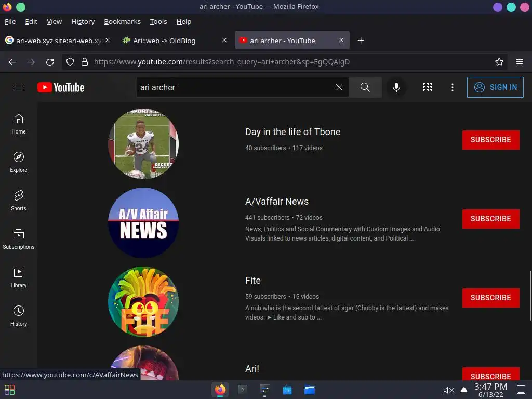Click the muted volume tray icon
This screenshot has height=399, width=532.
point(448,390)
